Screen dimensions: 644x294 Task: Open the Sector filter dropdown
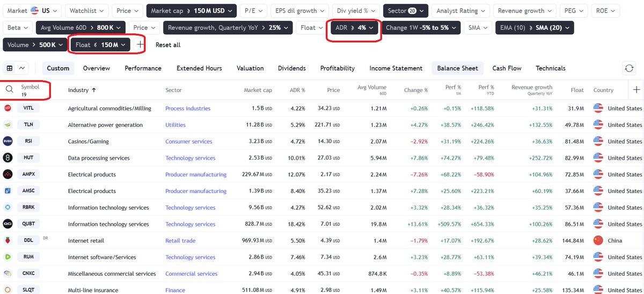(x=406, y=10)
